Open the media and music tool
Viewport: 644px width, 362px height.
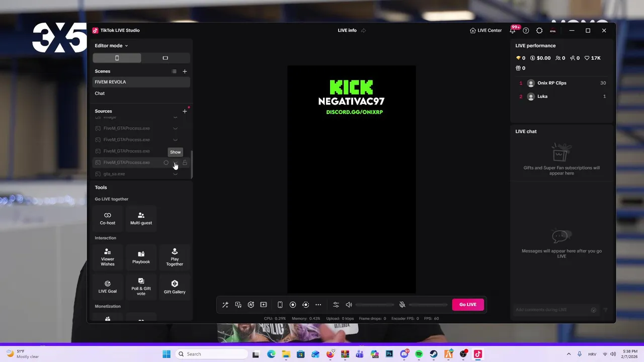point(238,305)
